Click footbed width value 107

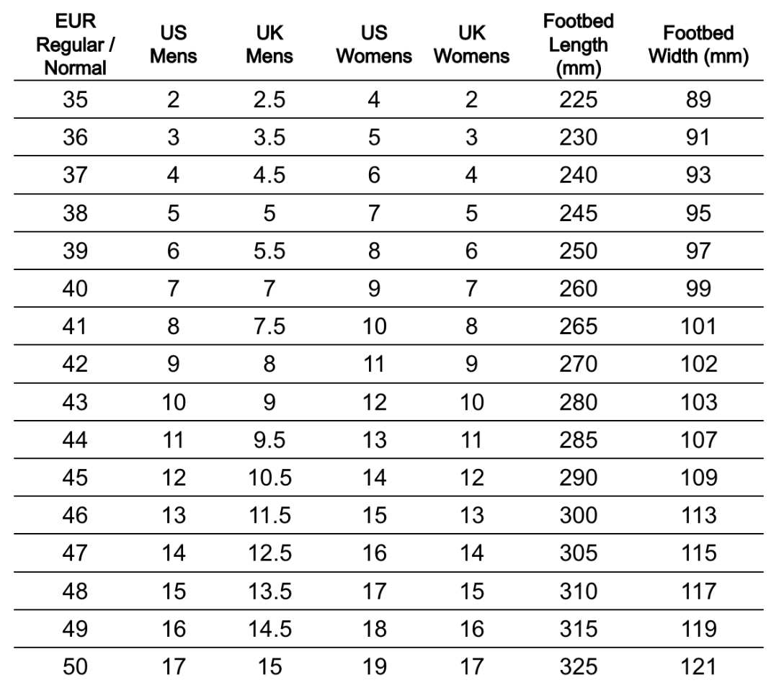click(x=698, y=439)
